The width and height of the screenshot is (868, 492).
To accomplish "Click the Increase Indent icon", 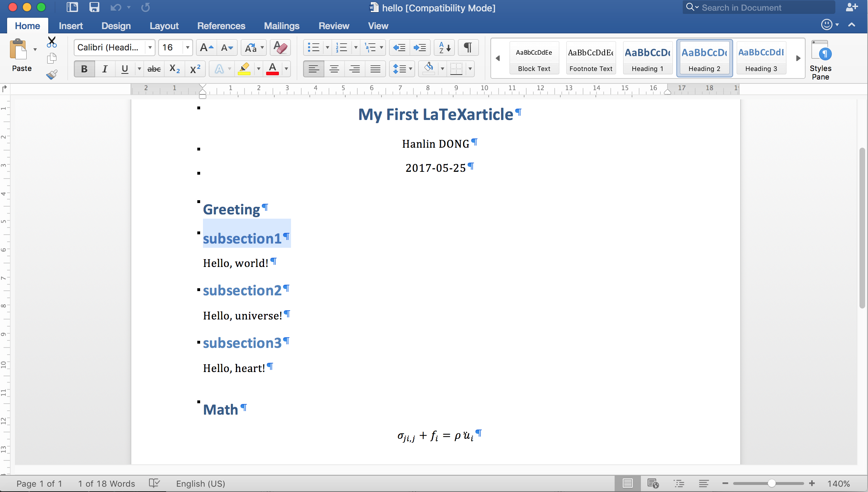I will (420, 48).
